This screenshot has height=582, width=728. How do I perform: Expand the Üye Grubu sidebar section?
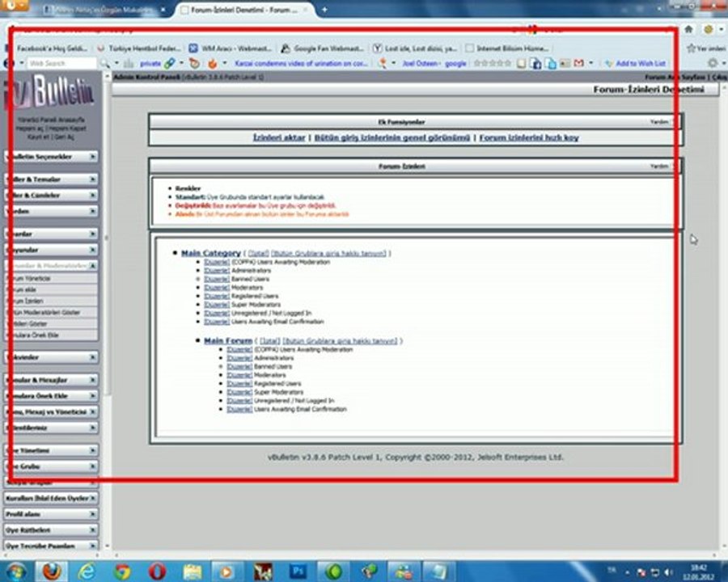click(52, 466)
